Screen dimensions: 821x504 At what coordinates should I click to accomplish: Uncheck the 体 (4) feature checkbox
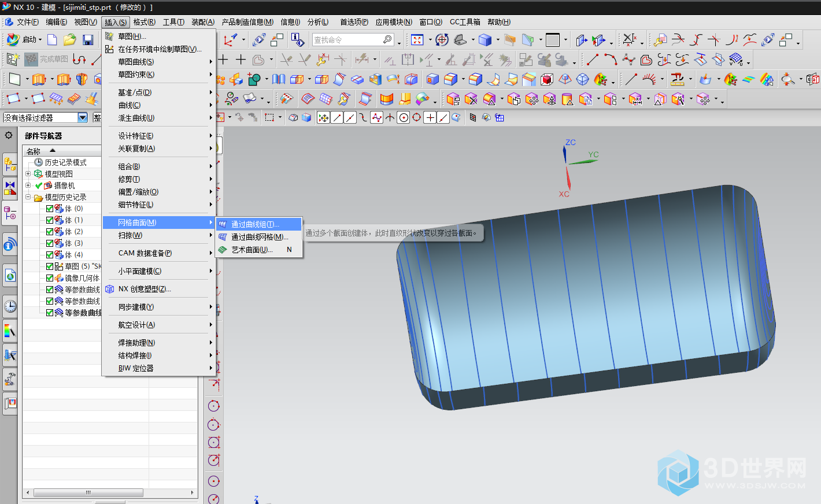[x=50, y=255]
